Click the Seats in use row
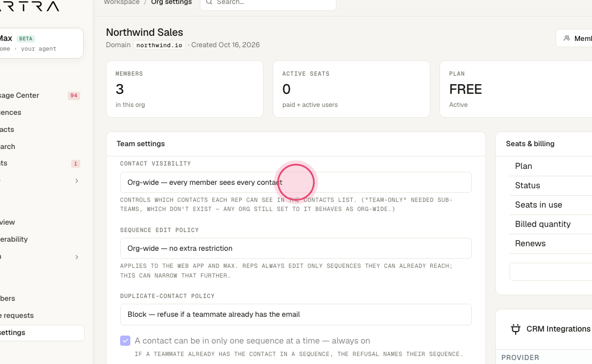The image size is (592, 364). pyautogui.click(x=551, y=204)
